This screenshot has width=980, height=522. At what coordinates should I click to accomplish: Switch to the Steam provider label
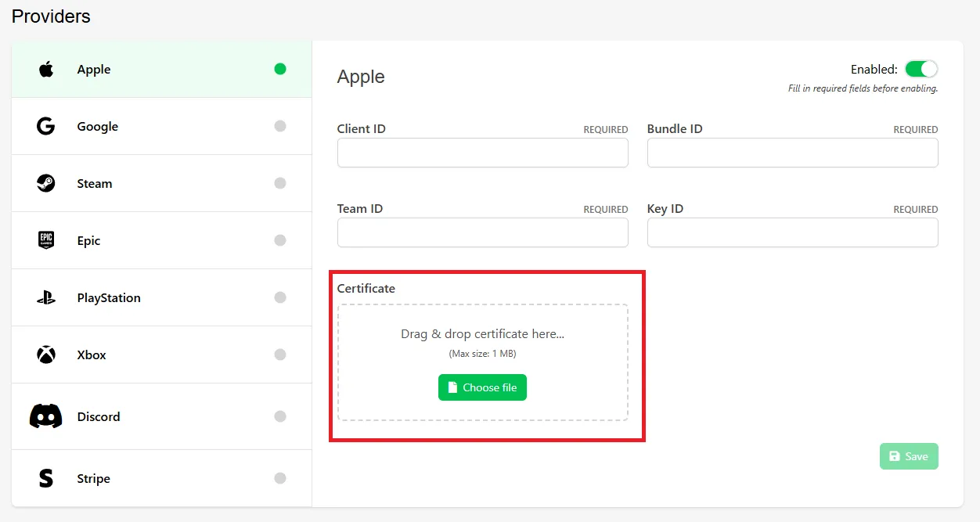(x=95, y=183)
